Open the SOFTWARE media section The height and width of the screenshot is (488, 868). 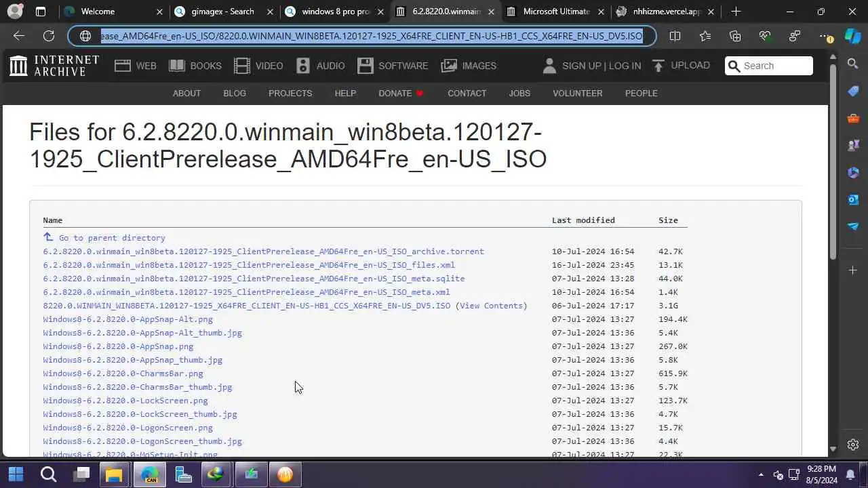tap(393, 66)
